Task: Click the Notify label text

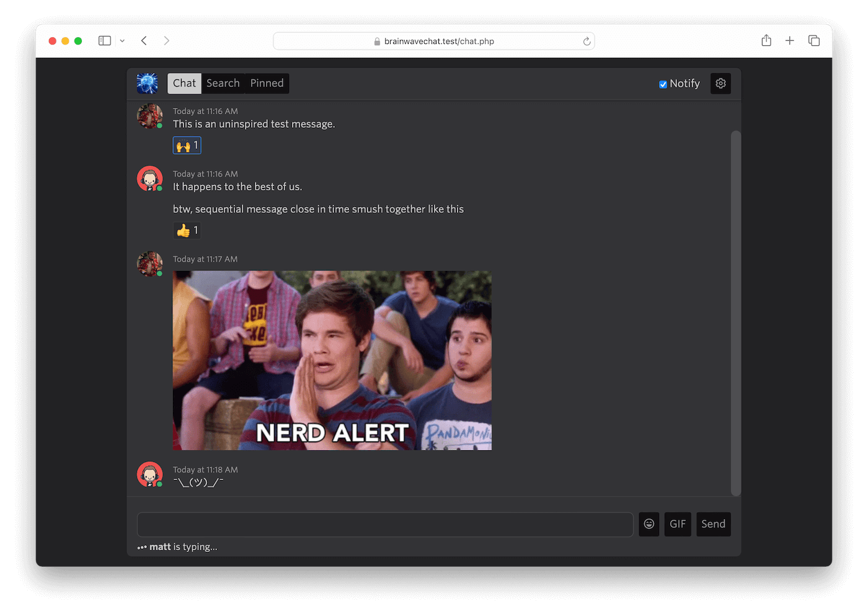Action: click(684, 84)
